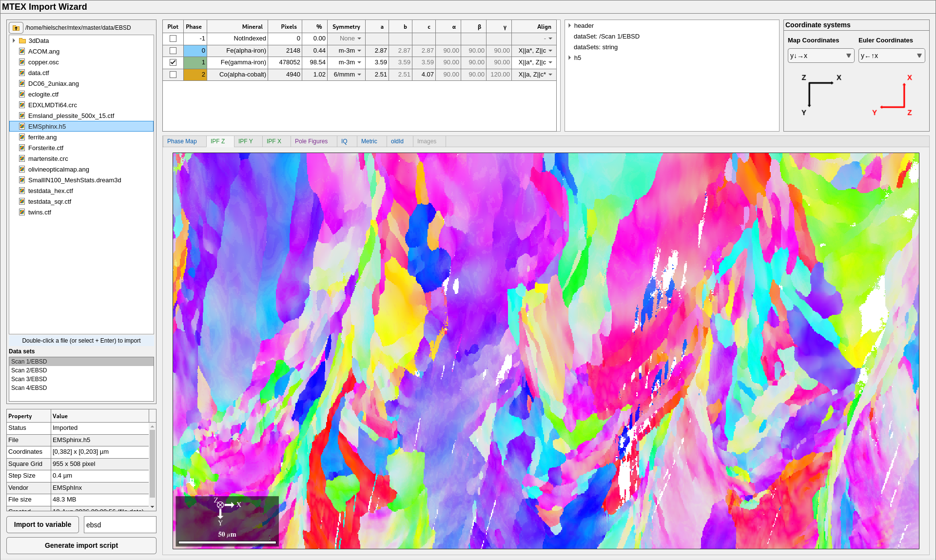Click property table scroll up arrow
Viewport: 936px width, 560px height.
tap(153, 426)
